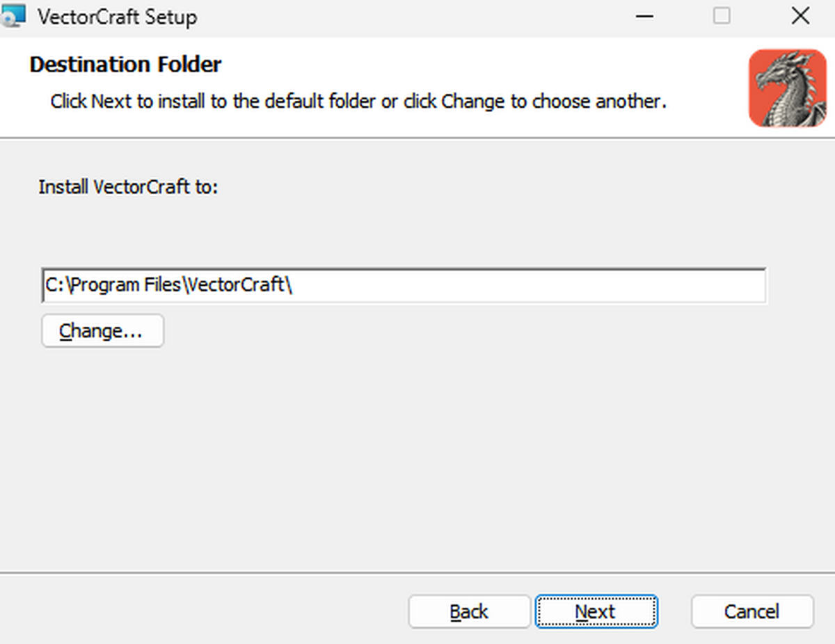Click on "Program Files" within the path field

[126, 285]
